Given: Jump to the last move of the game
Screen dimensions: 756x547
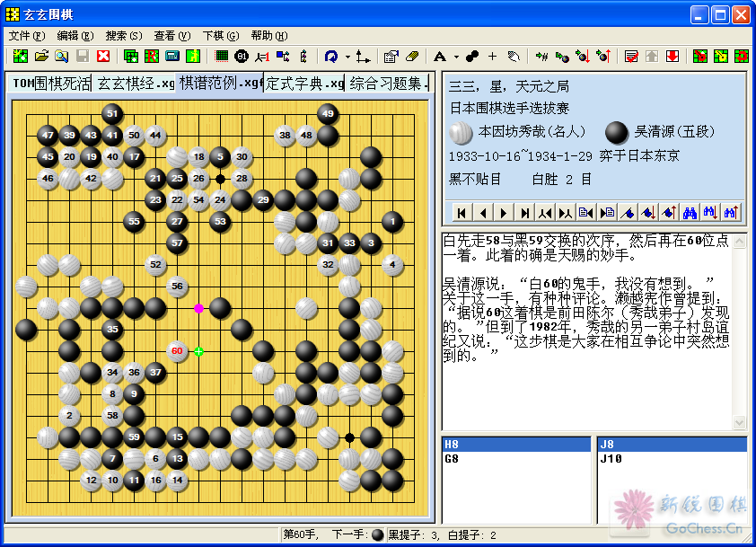Looking at the screenshot, I should [524, 213].
